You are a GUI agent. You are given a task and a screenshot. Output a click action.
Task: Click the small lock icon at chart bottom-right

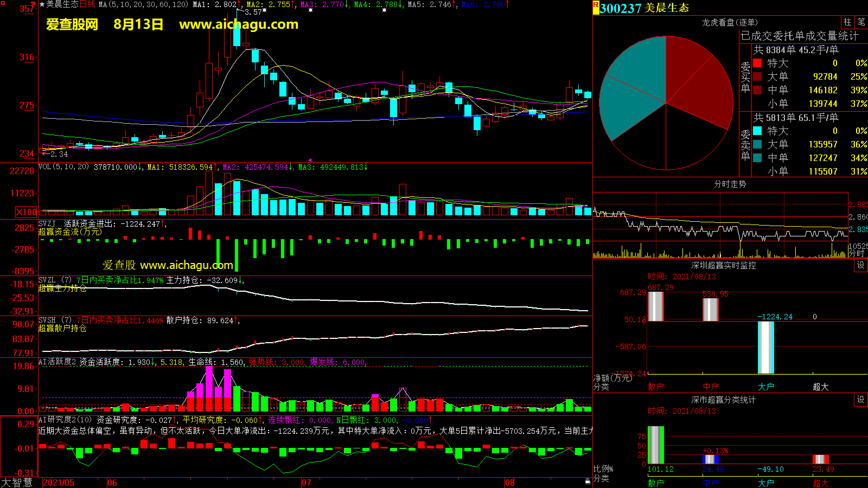588,481
